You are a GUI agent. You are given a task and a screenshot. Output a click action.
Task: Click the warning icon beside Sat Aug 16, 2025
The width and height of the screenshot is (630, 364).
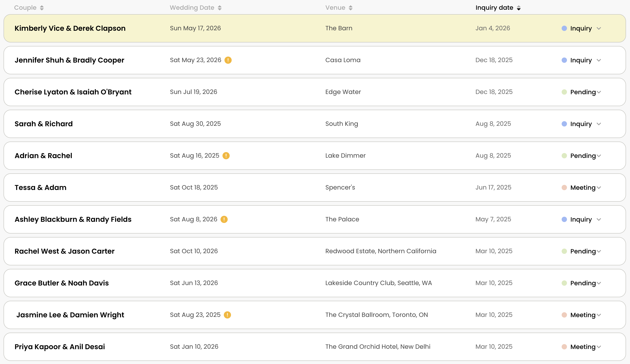click(226, 156)
